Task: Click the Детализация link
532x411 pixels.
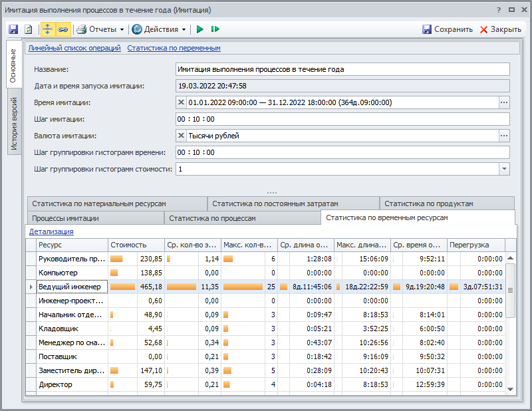Action: click(51, 231)
